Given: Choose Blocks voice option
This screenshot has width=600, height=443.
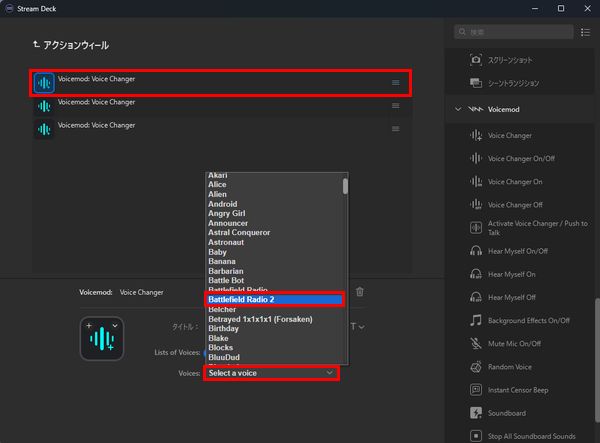Looking at the screenshot, I should coord(220,347).
